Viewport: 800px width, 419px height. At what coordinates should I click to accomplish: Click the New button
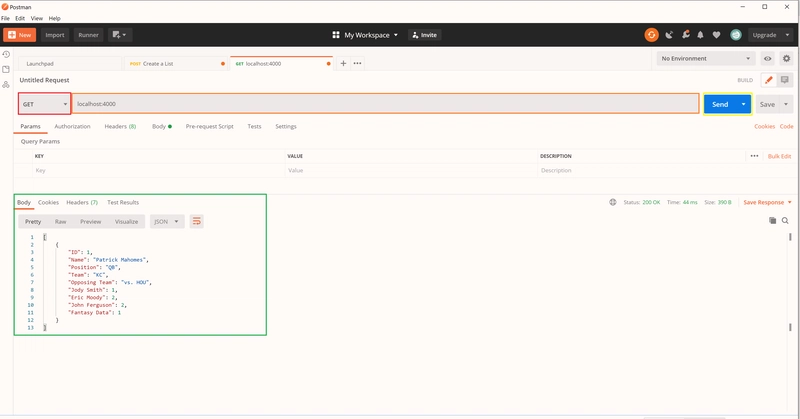(x=19, y=35)
